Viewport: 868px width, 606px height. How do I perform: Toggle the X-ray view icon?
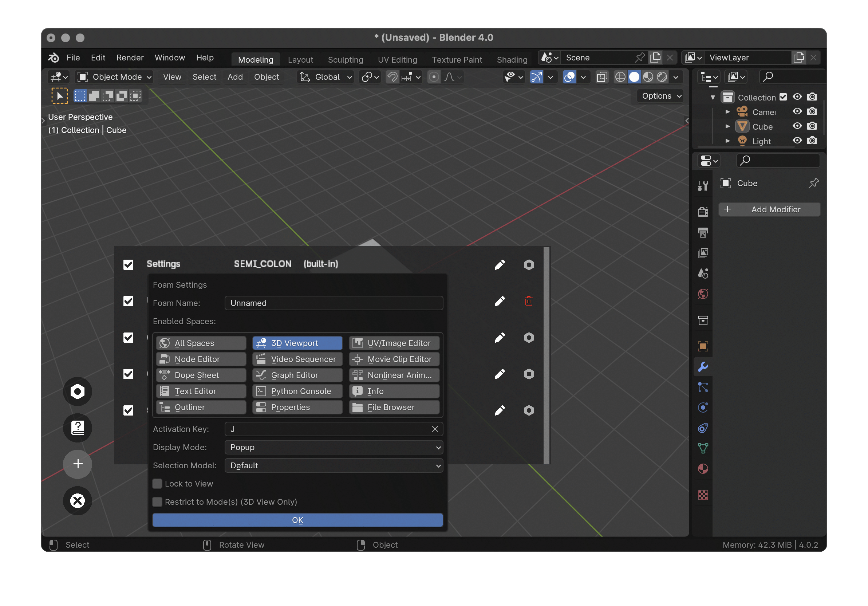pos(602,77)
